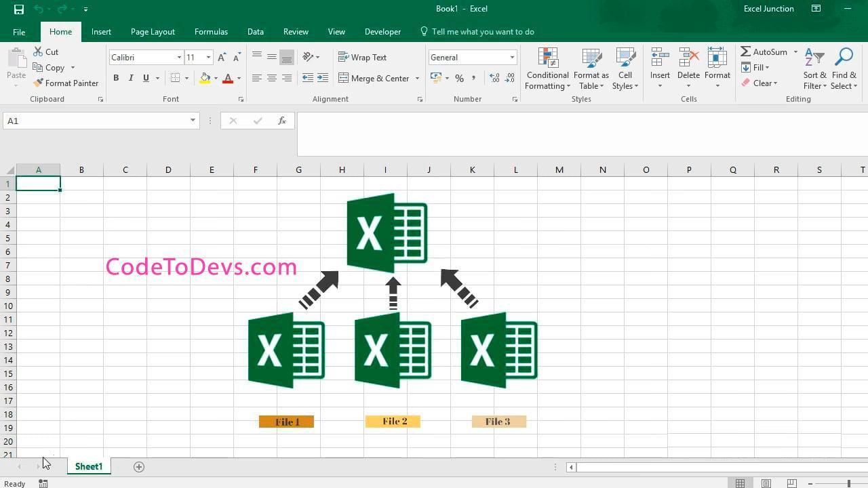868x488 pixels.
Task: Switch to the Insert tab
Action: click(x=101, y=32)
